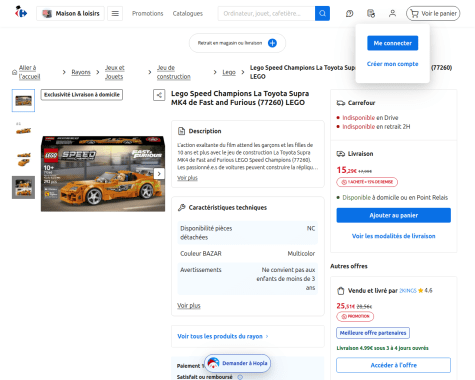Screen dimensions: 475x380
Task: Open Voir tous les produits du rayon
Action: pos(223,336)
